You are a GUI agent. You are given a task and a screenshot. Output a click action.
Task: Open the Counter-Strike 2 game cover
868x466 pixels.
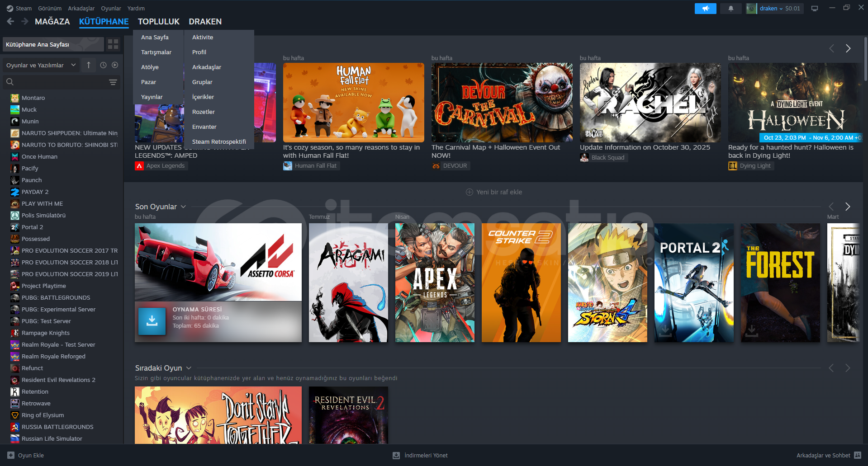pyautogui.click(x=521, y=282)
